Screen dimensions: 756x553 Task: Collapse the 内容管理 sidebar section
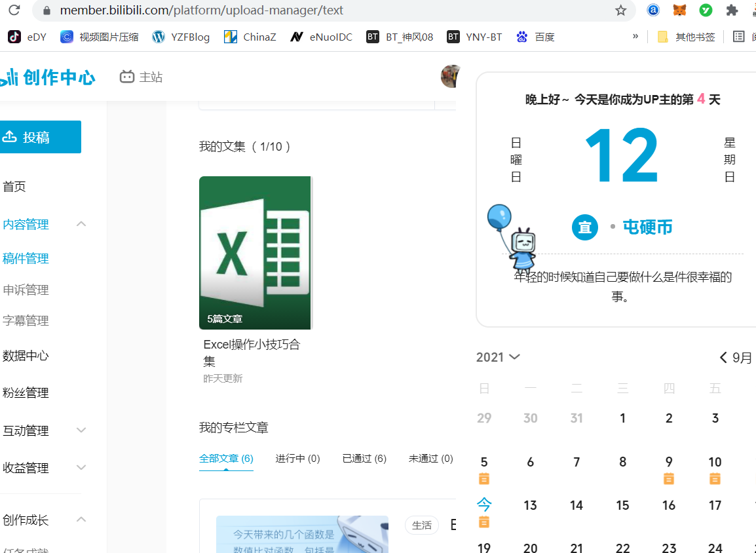tap(81, 224)
